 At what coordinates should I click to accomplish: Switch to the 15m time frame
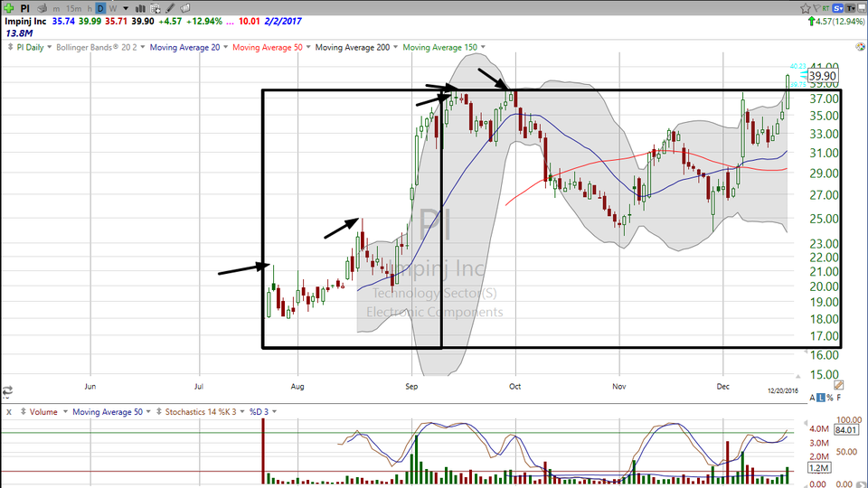click(73, 9)
